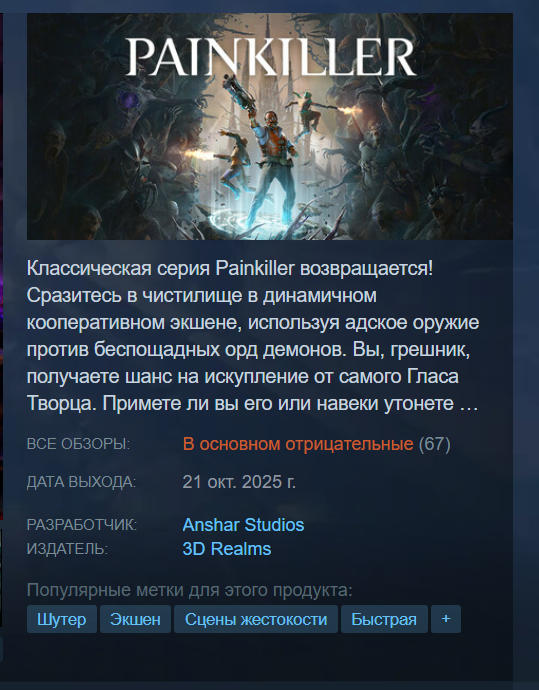Open the Сцены жестокости tag
The width and height of the screenshot is (539, 690).
(x=256, y=619)
